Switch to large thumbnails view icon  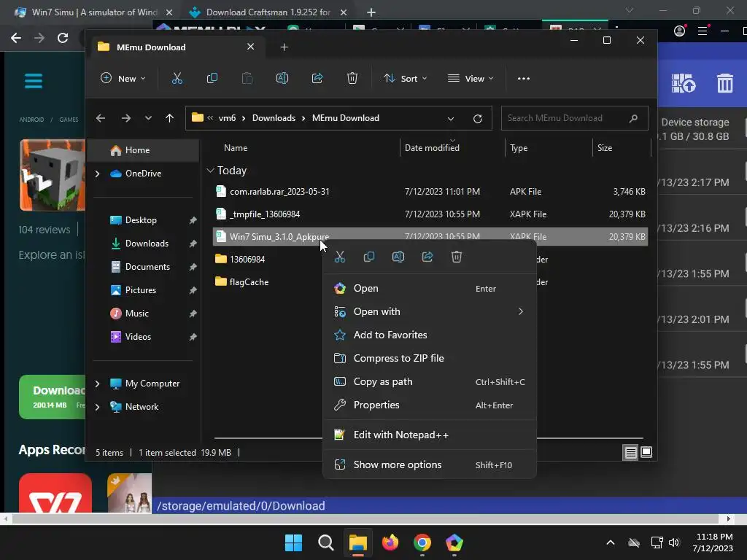coord(646,452)
